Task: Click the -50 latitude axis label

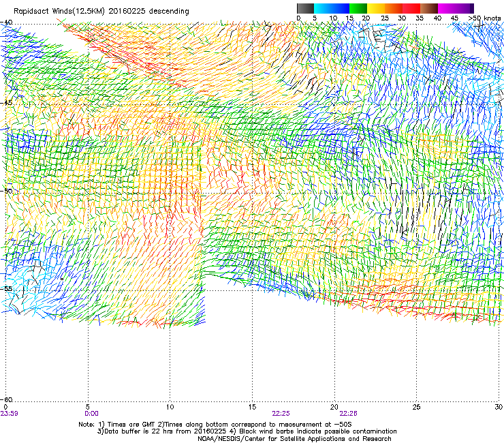Action: pyautogui.click(x=6, y=191)
